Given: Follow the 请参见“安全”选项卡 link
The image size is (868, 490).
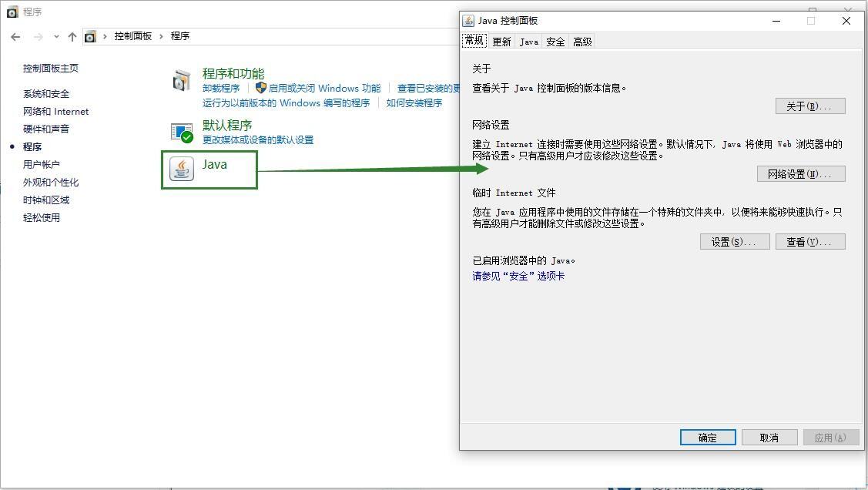Looking at the screenshot, I should point(518,277).
